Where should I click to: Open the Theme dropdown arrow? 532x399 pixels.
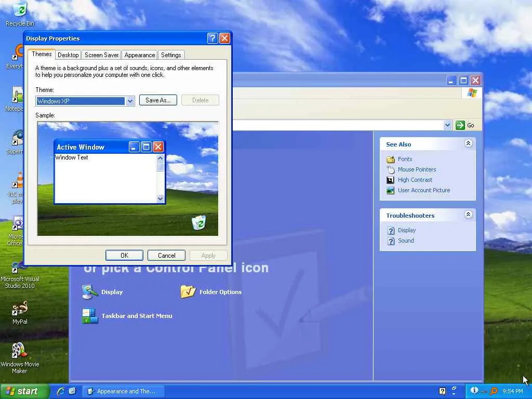tap(130, 101)
